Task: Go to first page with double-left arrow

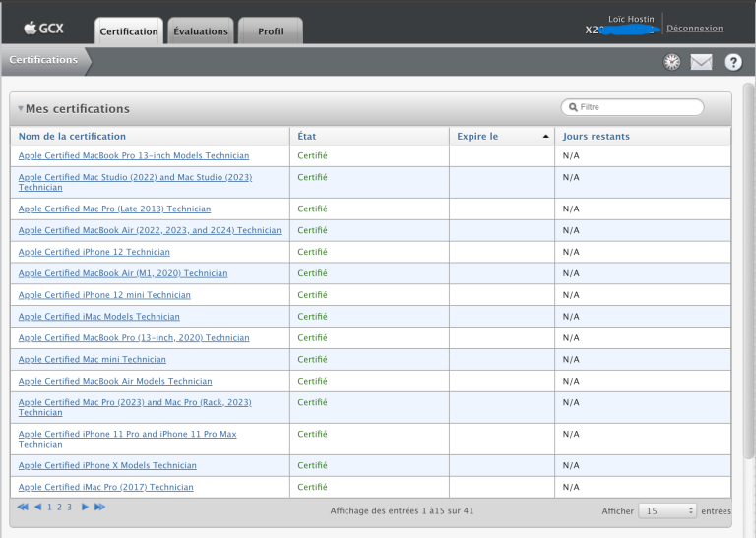Action: coord(23,507)
